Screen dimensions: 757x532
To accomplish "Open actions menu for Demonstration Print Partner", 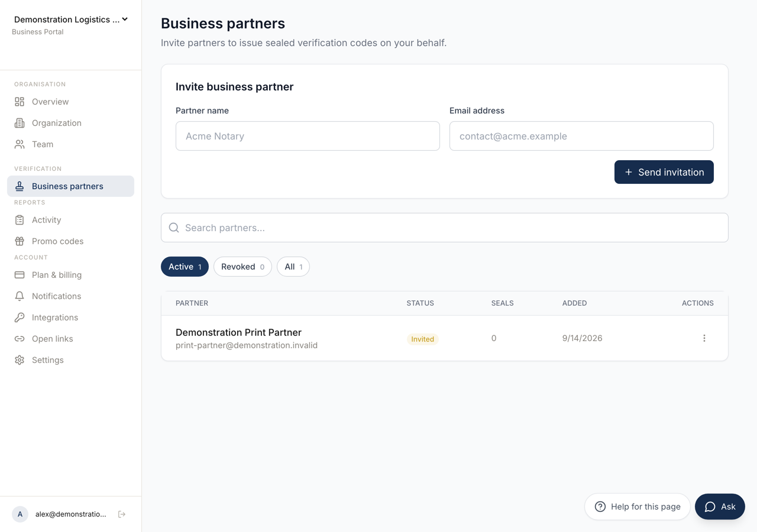I will 704,338.
